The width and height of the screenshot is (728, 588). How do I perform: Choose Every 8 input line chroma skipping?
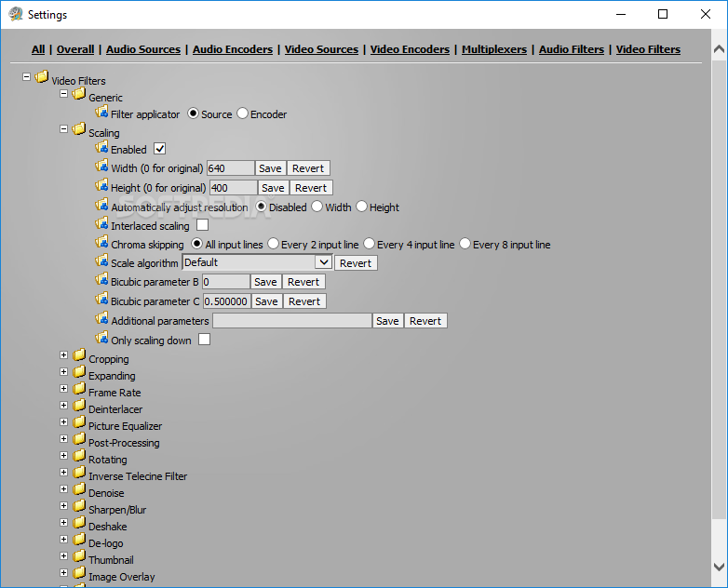[465, 243]
